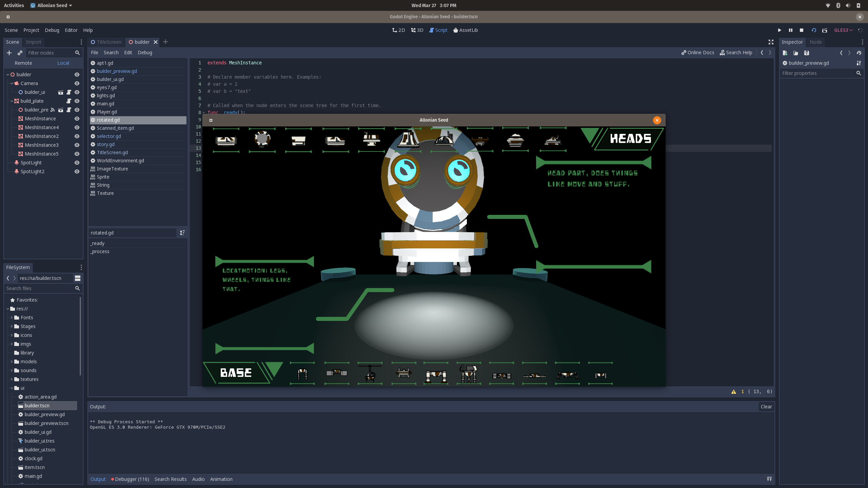Screen dimensions: 868x488
Task: Collapse the ui folder
Action: coord(12,388)
